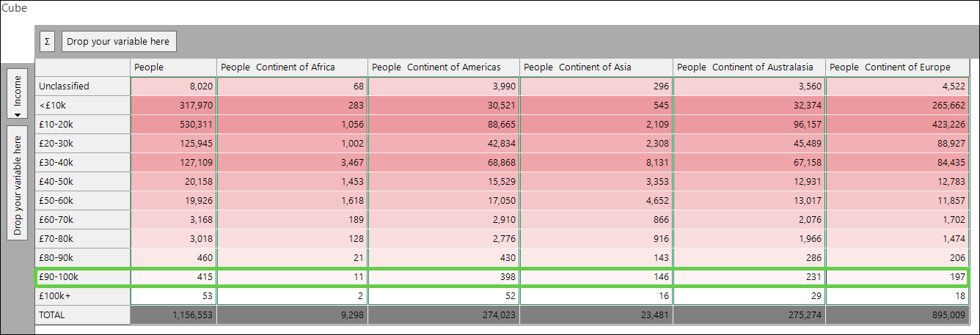Image resolution: width=980 pixels, height=335 pixels.
Task: Open the Income variable dropdown arrow
Action: pyautogui.click(x=18, y=113)
